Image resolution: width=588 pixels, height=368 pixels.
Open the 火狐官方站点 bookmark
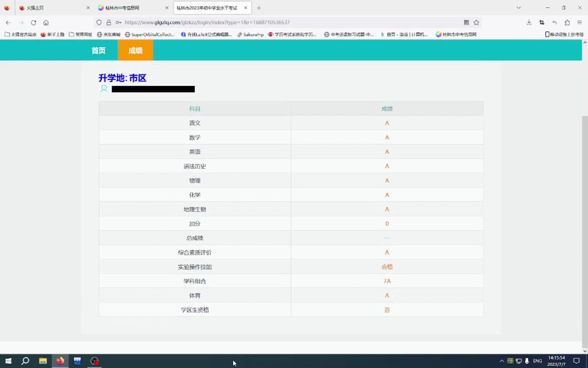20,34
